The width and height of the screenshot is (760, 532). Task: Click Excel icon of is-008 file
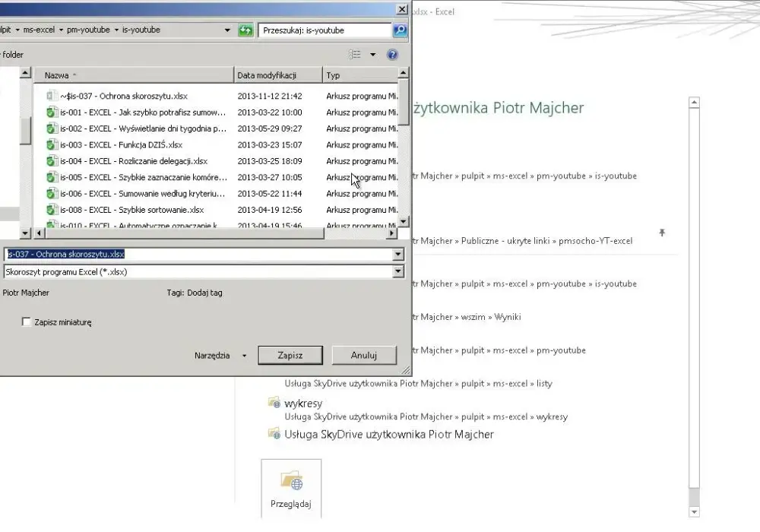pyautogui.click(x=51, y=210)
